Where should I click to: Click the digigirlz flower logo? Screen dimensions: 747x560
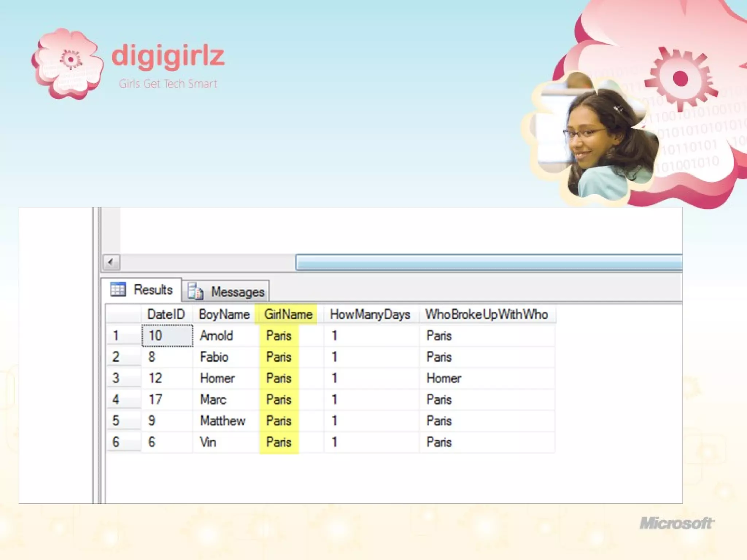67,64
